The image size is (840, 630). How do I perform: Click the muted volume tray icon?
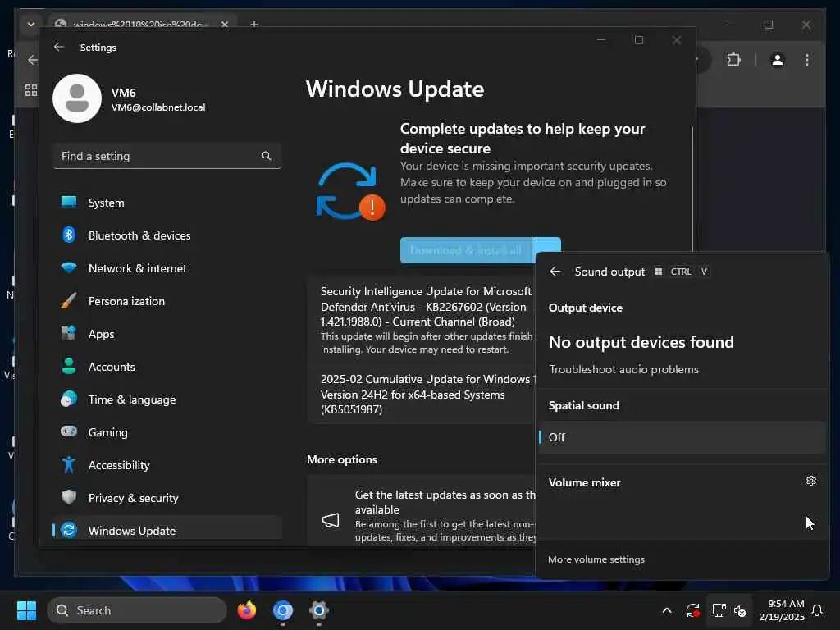(x=740, y=610)
